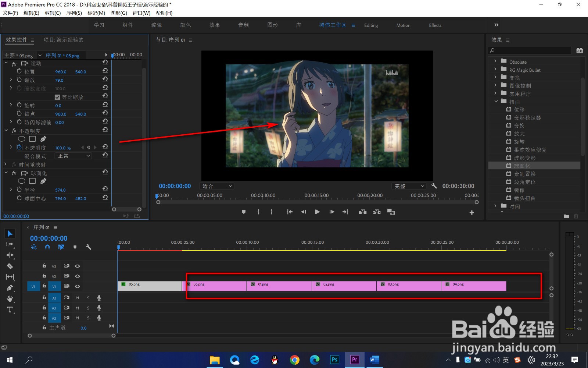Solo audio track A2
The height and width of the screenshot is (368, 588).
pyautogui.click(x=88, y=308)
